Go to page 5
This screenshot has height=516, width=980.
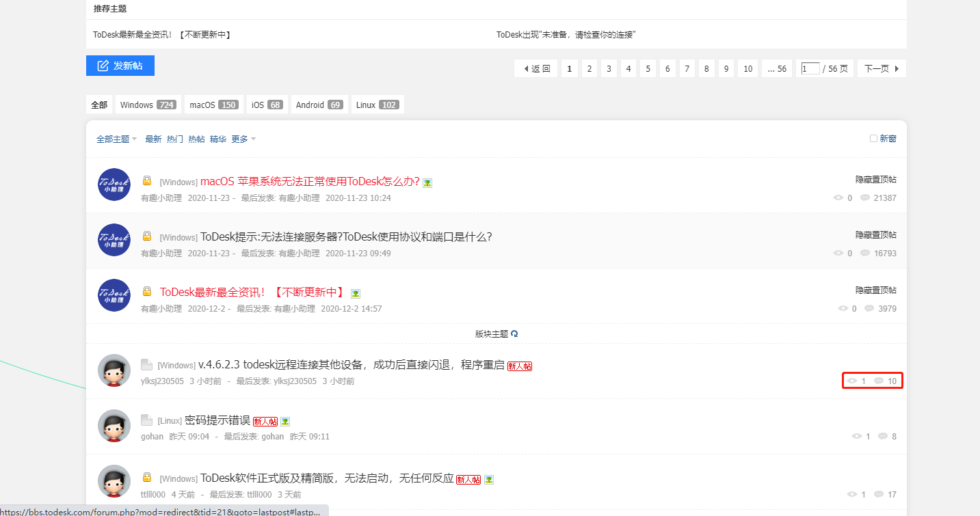click(x=648, y=68)
